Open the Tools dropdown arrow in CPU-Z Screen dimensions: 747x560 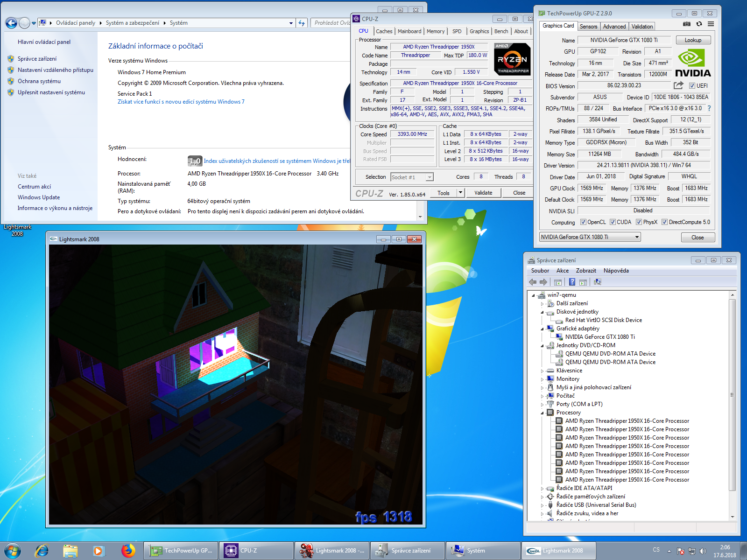(460, 193)
